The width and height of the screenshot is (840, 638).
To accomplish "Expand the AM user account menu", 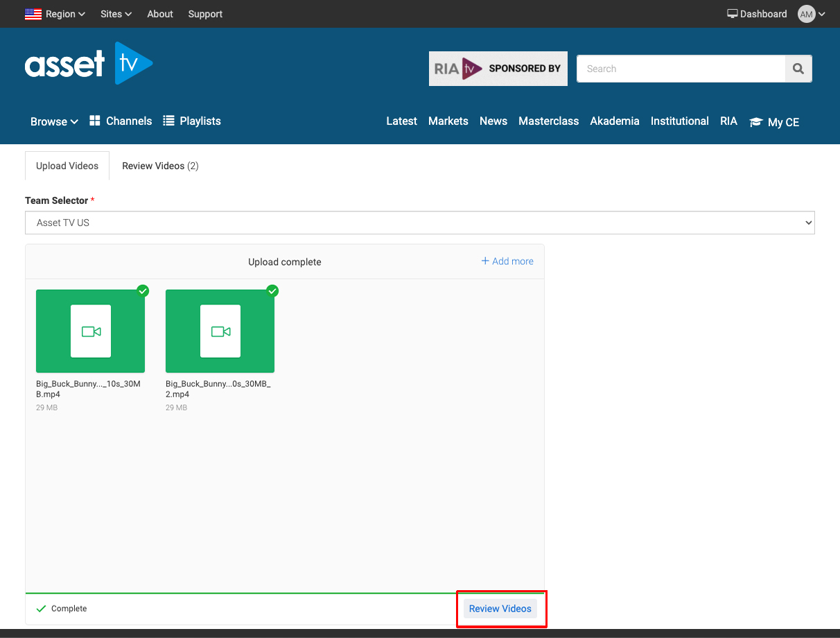I will coord(811,14).
